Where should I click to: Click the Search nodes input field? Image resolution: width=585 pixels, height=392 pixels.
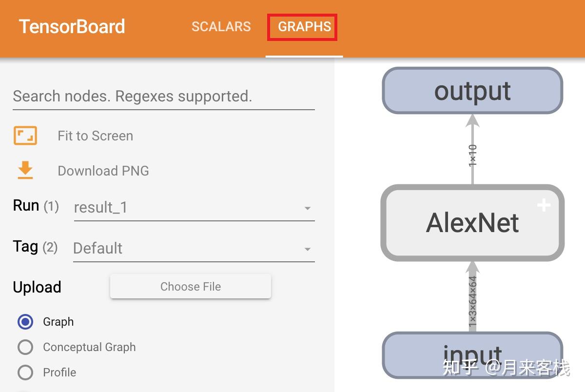163,97
